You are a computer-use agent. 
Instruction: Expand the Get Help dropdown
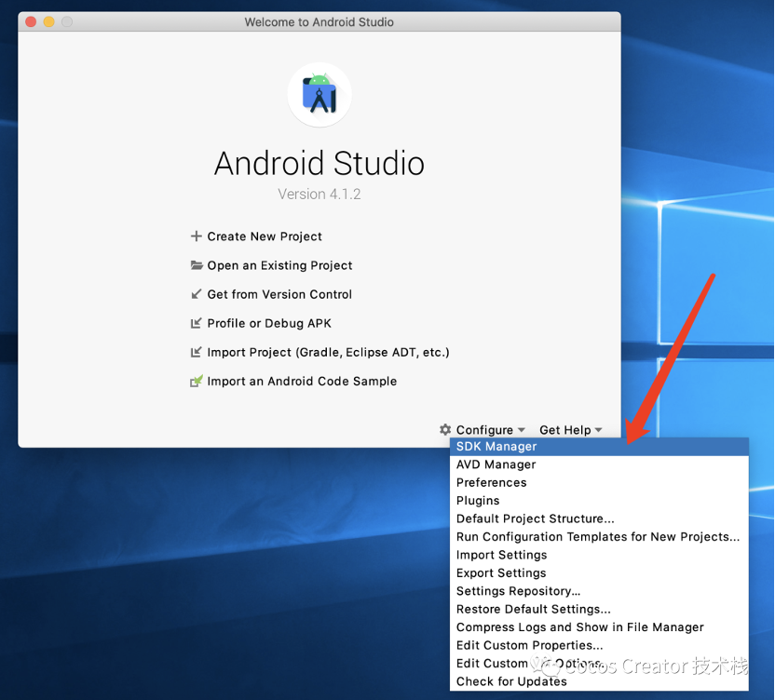click(x=570, y=430)
